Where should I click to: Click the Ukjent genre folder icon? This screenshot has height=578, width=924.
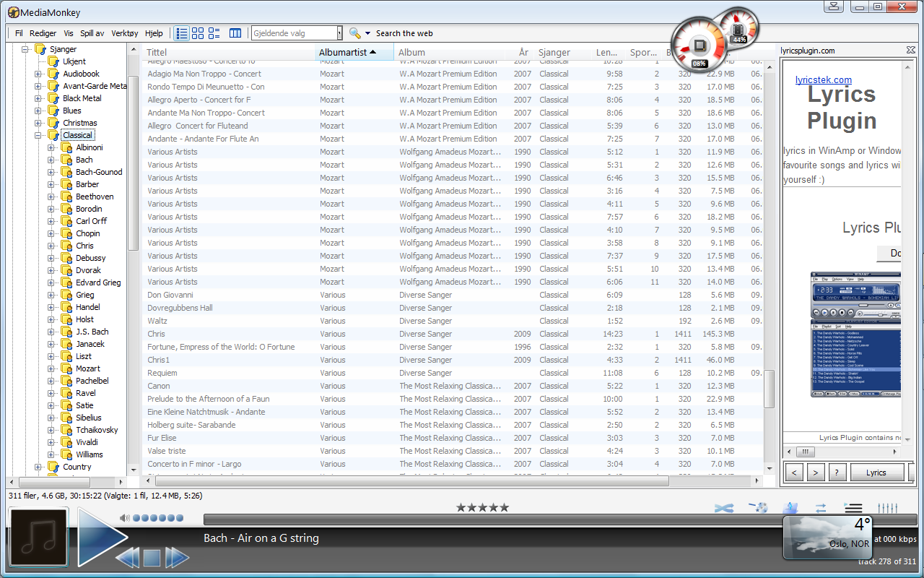tap(53, 61)
